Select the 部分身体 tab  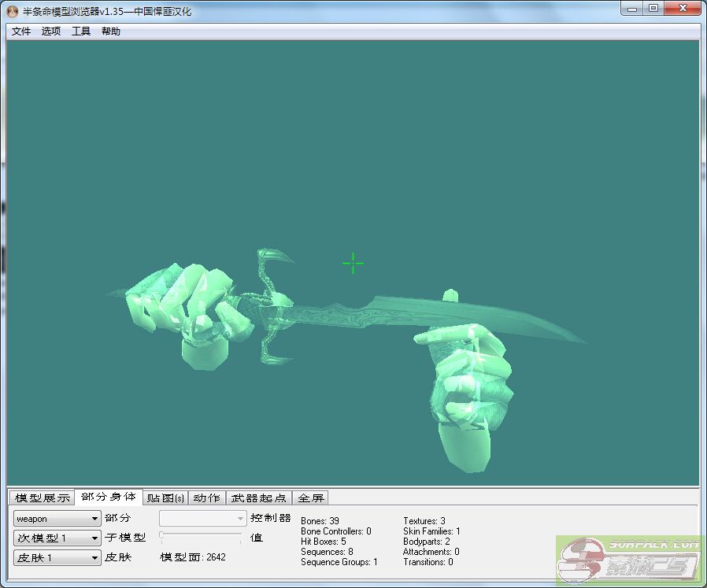(109, 497)
